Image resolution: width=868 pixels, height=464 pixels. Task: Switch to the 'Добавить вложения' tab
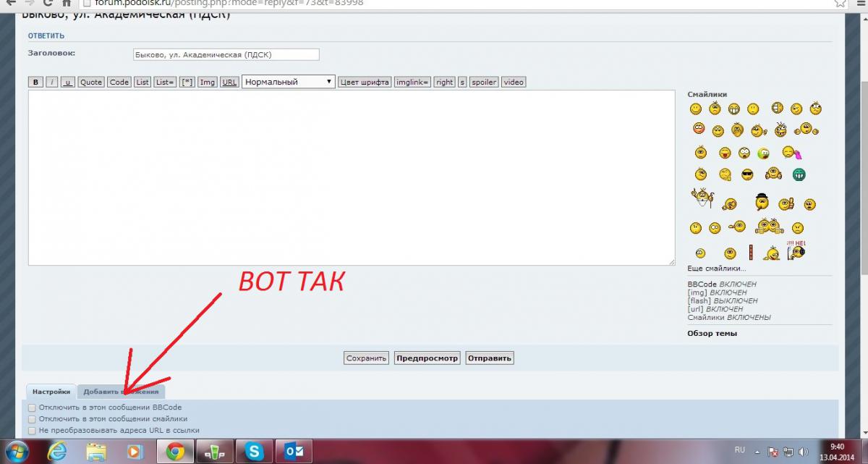(x=121, y=392)
